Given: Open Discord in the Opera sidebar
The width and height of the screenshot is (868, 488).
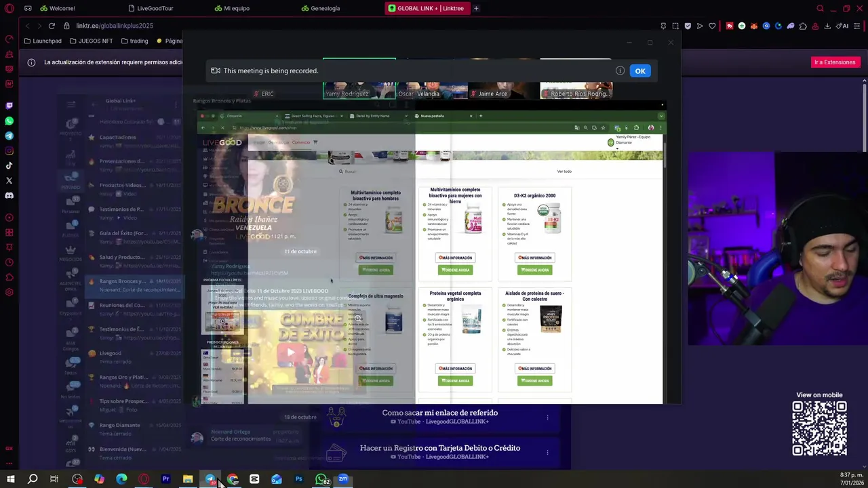Looking at the screenshot, I should tap(9, 195).
